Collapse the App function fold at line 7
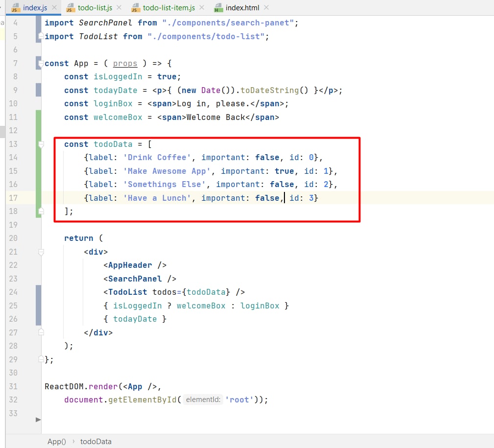The height and width of the screenshot is (448, 494). (41, 64)
